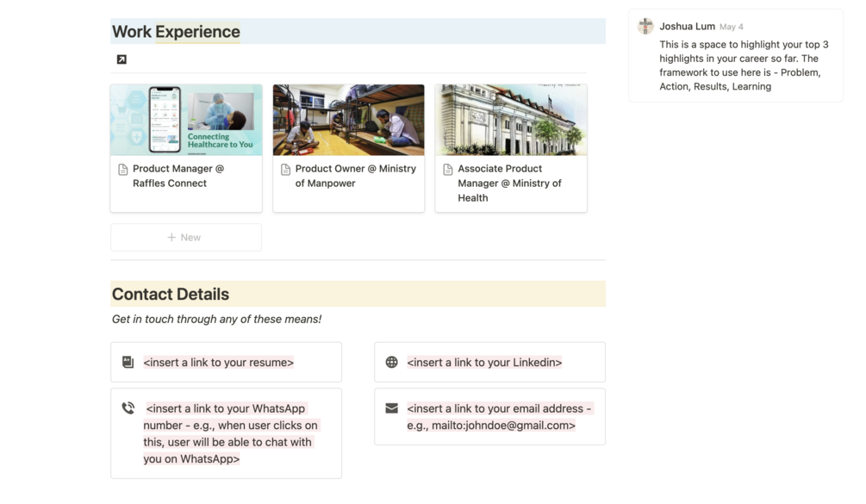866x504 pixels.
Task: Open the resume link placeholder
Action: (x=219, y=363)
